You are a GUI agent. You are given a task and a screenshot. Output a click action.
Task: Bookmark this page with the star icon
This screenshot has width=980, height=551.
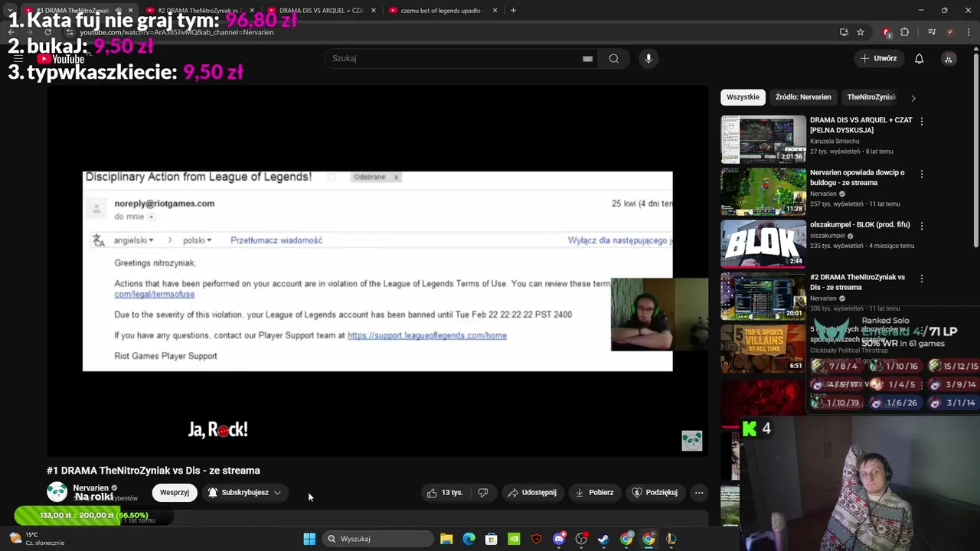pos(861,32)
